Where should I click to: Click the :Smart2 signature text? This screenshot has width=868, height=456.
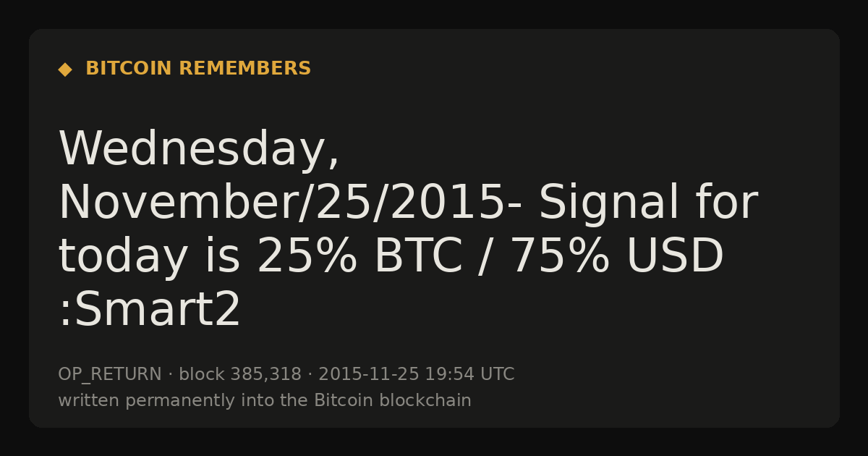(x=150, y=311)
